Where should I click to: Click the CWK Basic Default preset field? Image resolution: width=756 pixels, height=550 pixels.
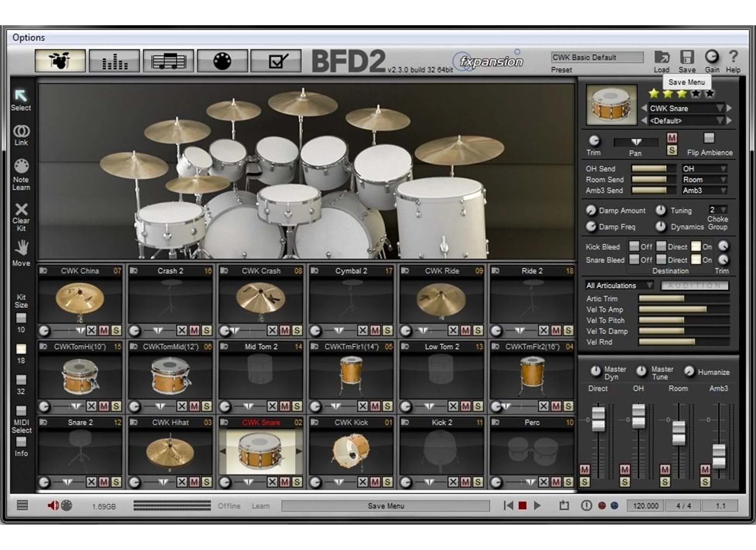pos(597,57)
